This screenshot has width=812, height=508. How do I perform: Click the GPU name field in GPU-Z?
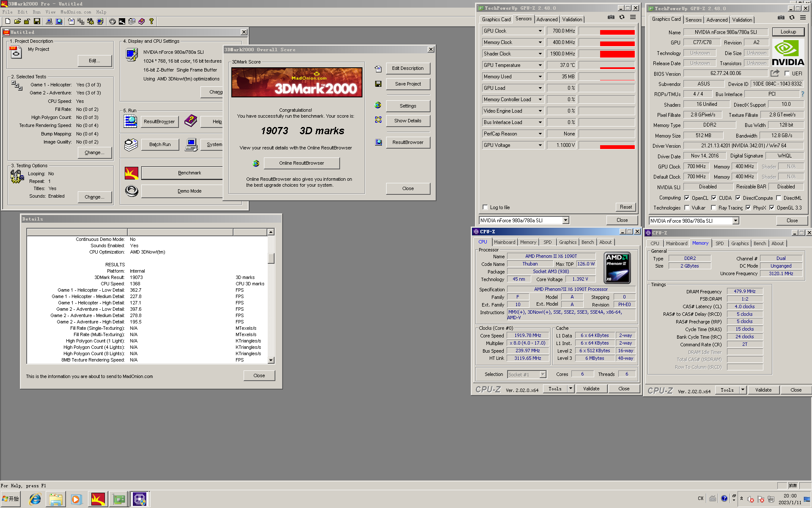[x=726, y=32]
